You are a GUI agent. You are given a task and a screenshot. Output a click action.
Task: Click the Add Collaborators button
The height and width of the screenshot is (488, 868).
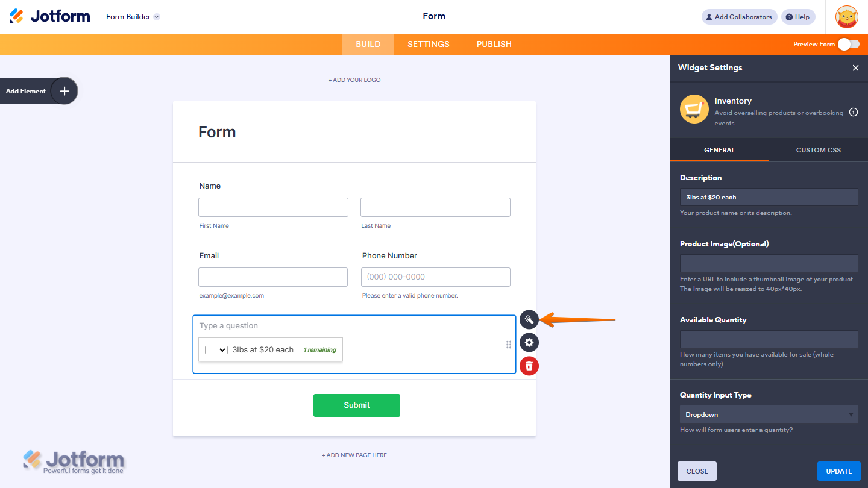click(x=739, y=16)
